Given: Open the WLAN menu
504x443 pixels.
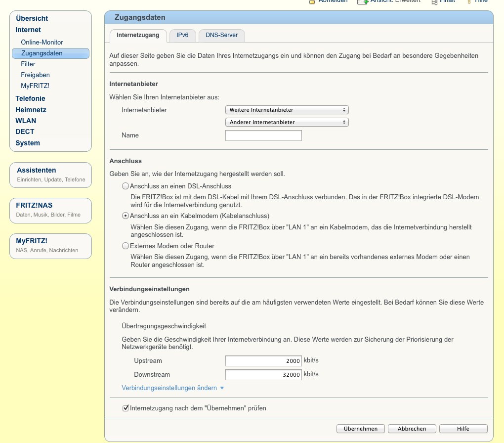Looking at the screenshot, I should (x=26, y=121).
